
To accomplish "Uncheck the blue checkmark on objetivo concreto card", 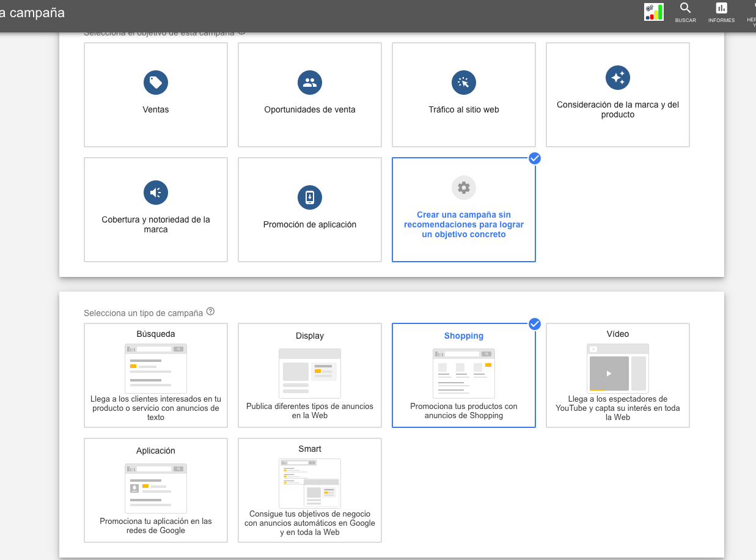I will 535,158.
